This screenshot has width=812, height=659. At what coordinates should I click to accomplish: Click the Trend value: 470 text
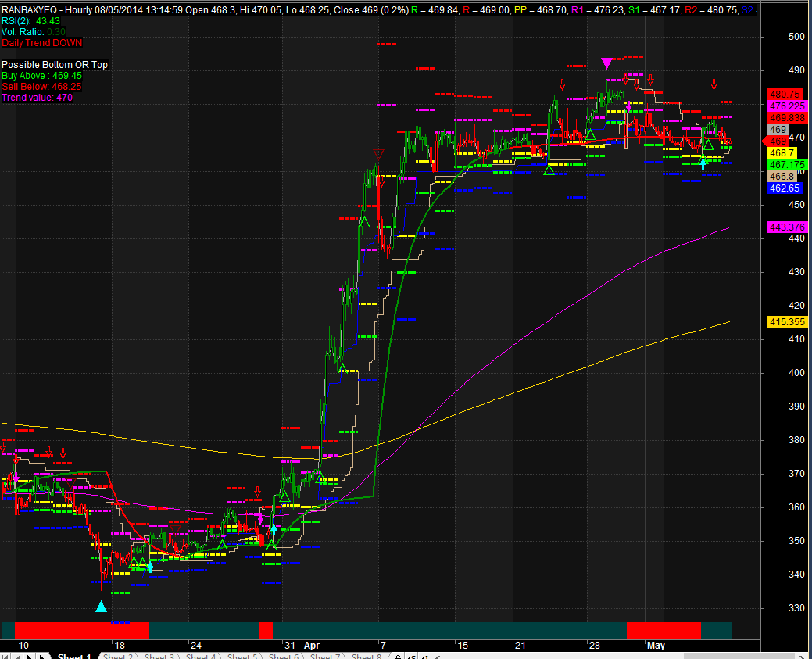click(x=37, y=98)
